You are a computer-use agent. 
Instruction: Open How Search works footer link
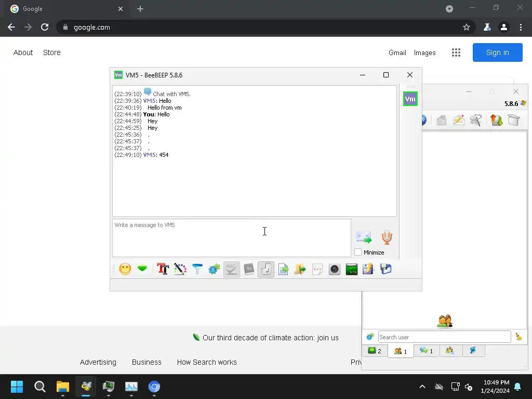click(207, 362)
